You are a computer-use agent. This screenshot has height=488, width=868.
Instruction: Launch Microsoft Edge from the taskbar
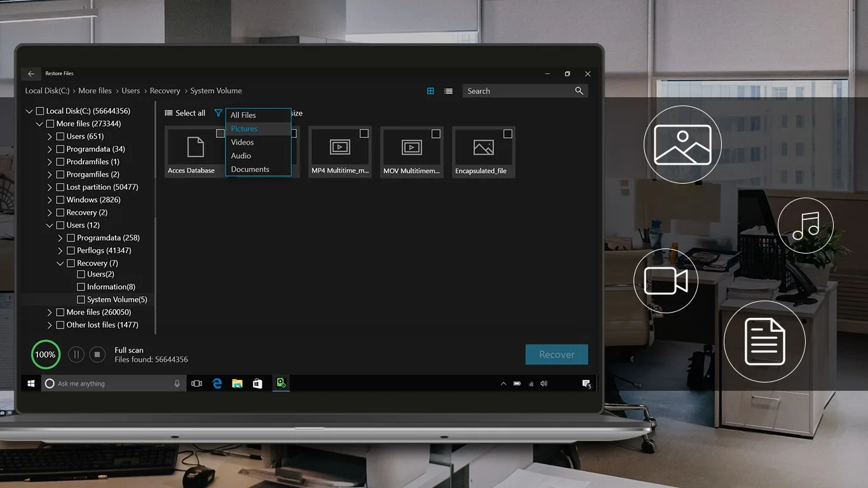click(217, 383)
